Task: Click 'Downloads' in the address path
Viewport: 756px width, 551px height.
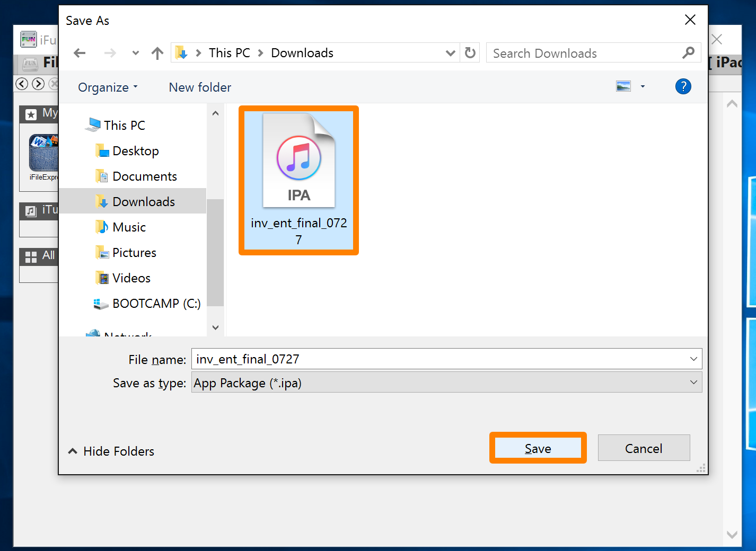Action: tap(302, 53)
